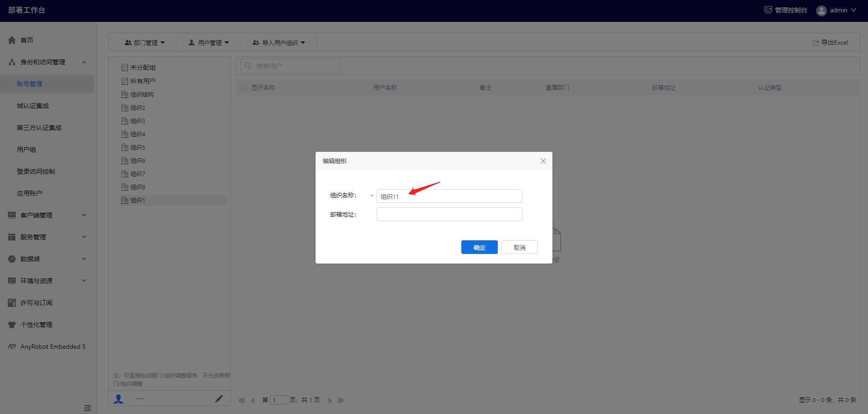Click the pencil edit icon below the tree
868x414 pixels.
(219, 398)
